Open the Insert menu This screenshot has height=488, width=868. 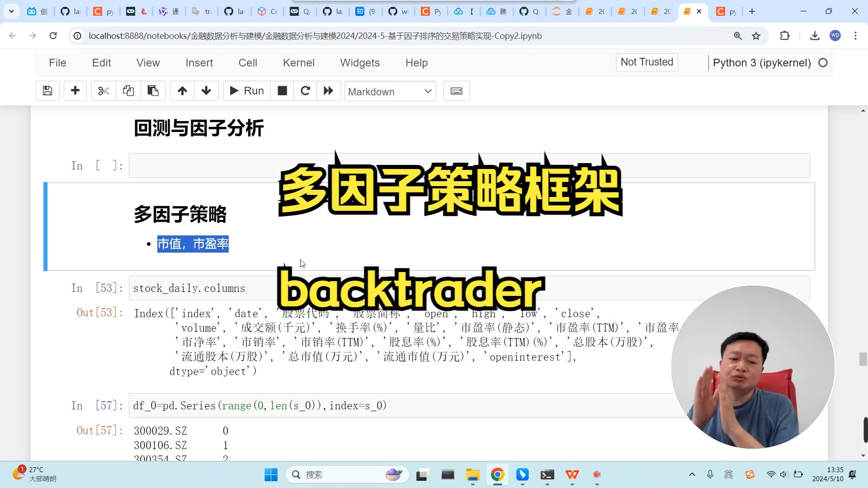pos(199,63)
